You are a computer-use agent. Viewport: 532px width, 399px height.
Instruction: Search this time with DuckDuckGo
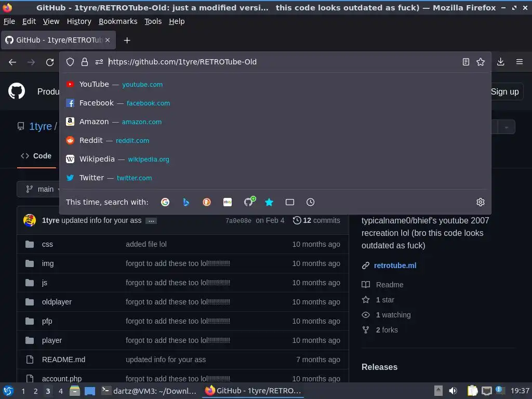(207, 202)
